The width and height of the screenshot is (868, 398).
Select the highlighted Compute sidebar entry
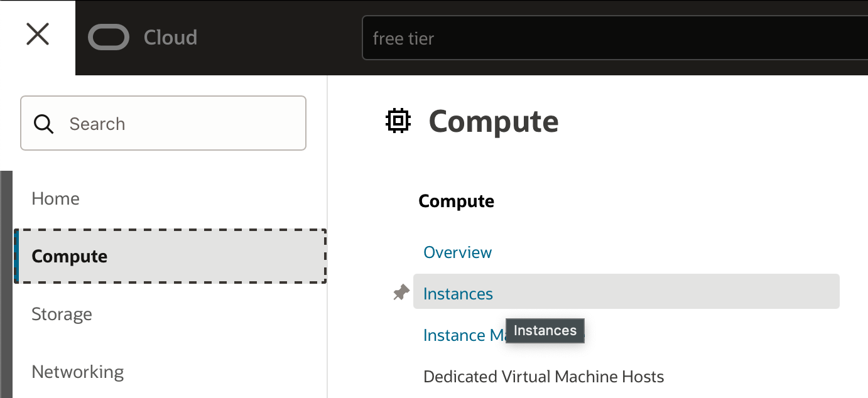pyautogui.click(x=69, y=256)
